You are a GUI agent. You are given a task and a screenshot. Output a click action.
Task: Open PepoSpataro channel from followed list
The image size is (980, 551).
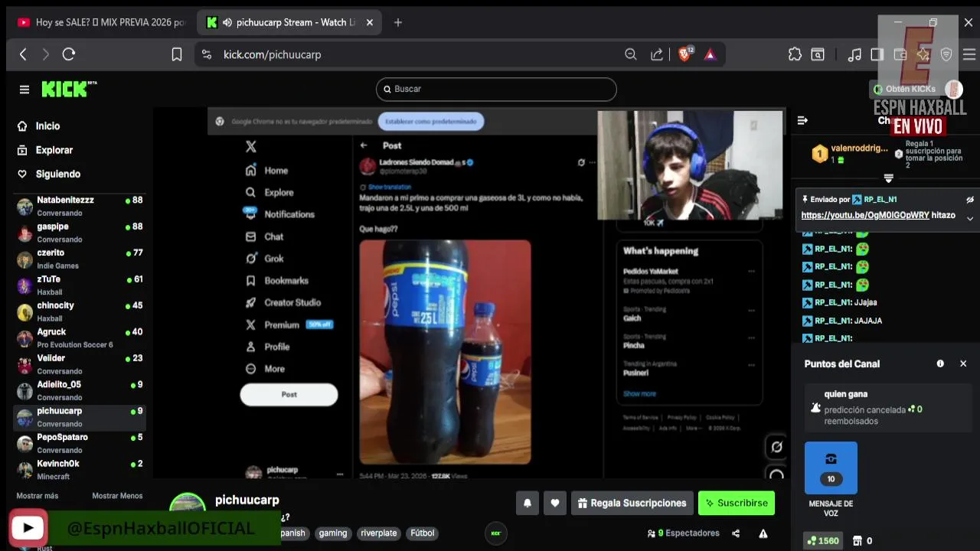point(80,443)
